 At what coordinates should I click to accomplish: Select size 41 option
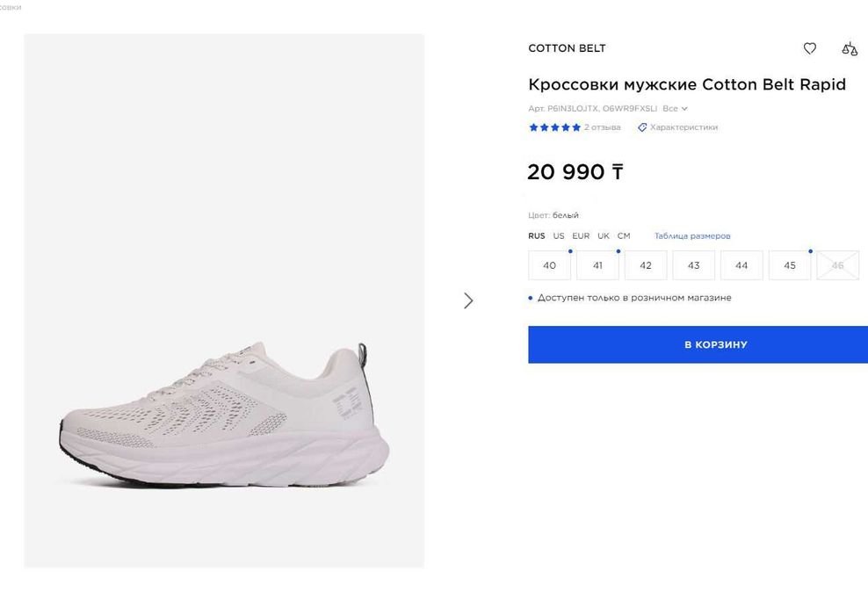point(597,265)
